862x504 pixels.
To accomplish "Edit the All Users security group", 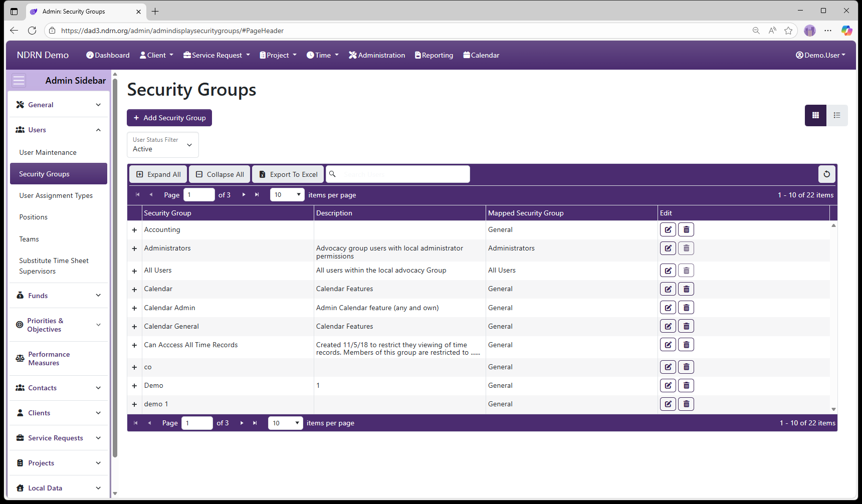I will coord(668,271).
